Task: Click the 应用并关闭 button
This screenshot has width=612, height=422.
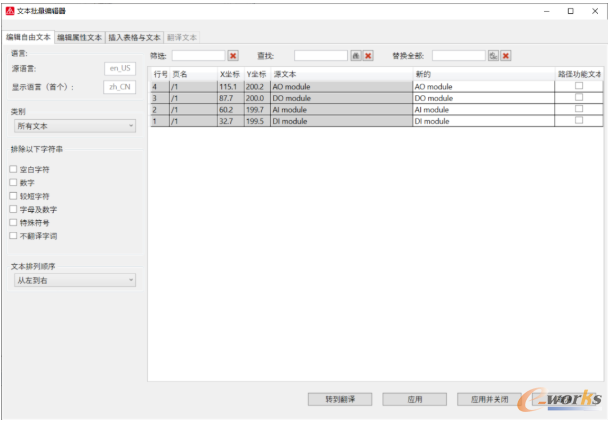Action: pos(489,399)
